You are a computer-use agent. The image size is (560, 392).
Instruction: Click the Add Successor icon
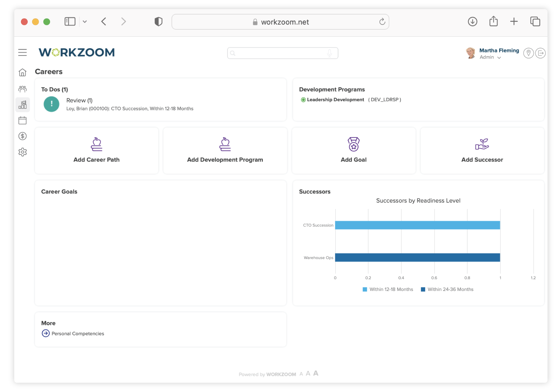click(x=482, y=144)
